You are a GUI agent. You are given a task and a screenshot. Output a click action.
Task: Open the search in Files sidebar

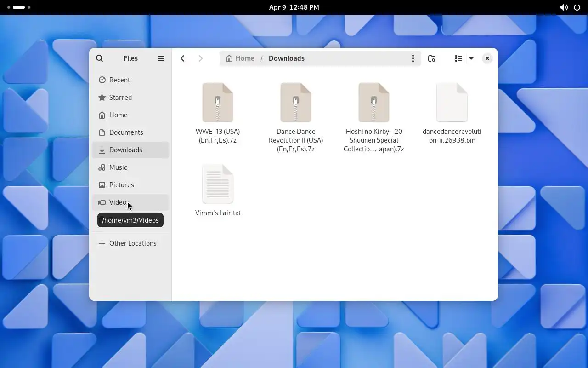coord(100,58)
